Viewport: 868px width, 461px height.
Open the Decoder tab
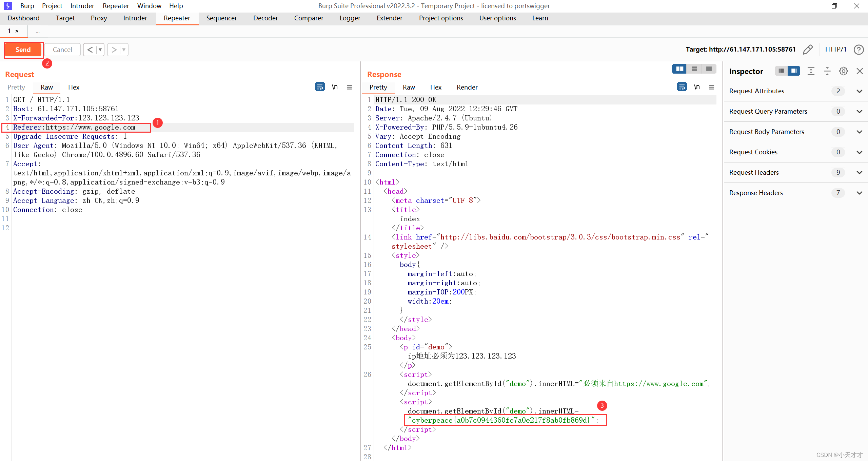tap(265, 18)
